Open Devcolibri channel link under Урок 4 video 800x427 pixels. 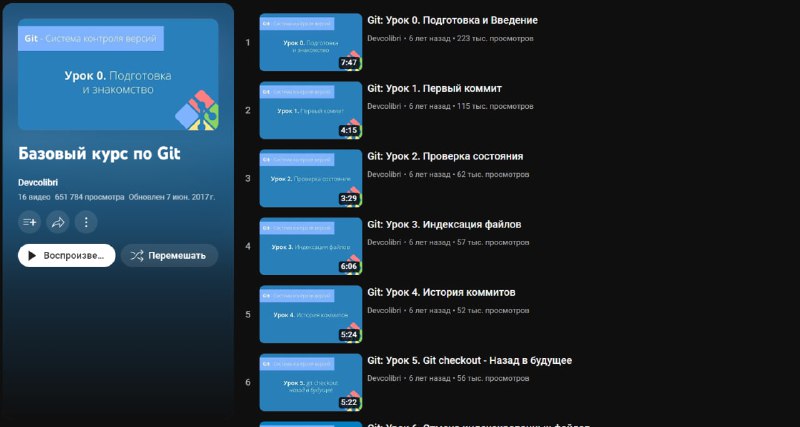(384, 310)
